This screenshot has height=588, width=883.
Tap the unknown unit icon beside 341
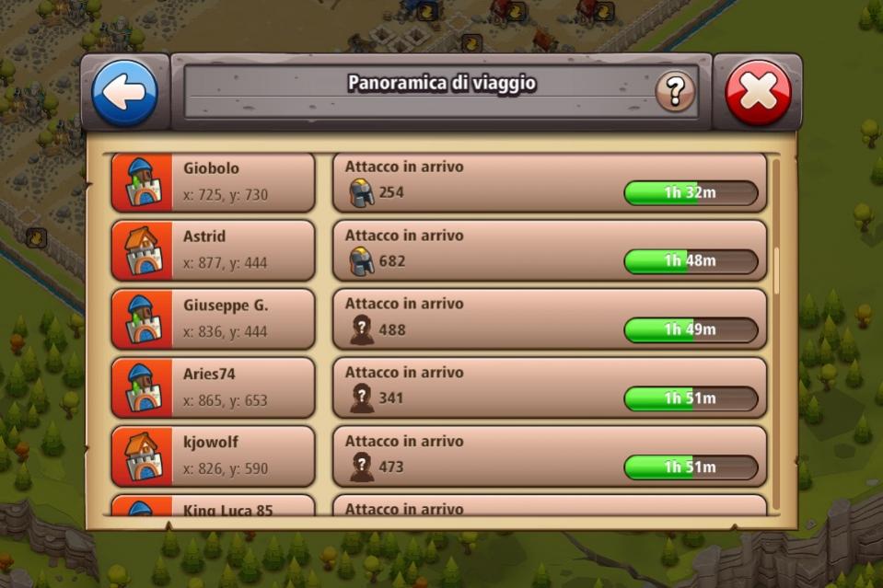pos(362,399)
